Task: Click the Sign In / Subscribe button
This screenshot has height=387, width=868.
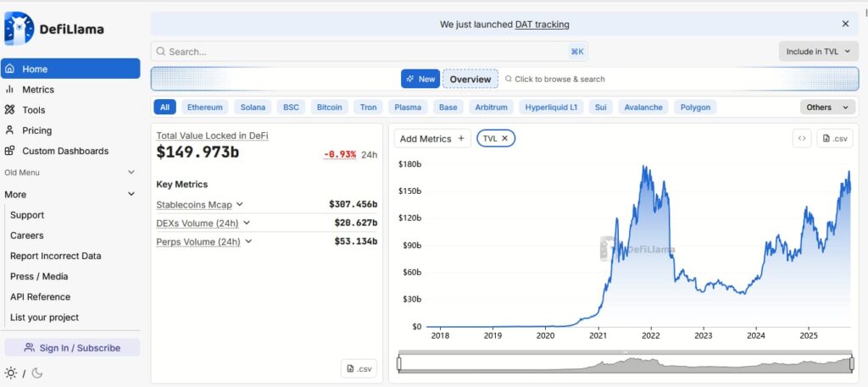Action: pos(72,347)
